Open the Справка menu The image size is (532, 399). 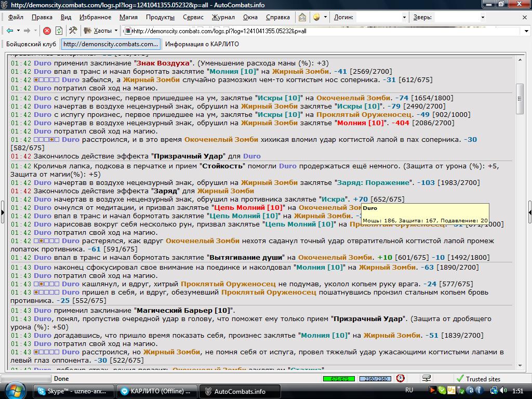[278, 17]
